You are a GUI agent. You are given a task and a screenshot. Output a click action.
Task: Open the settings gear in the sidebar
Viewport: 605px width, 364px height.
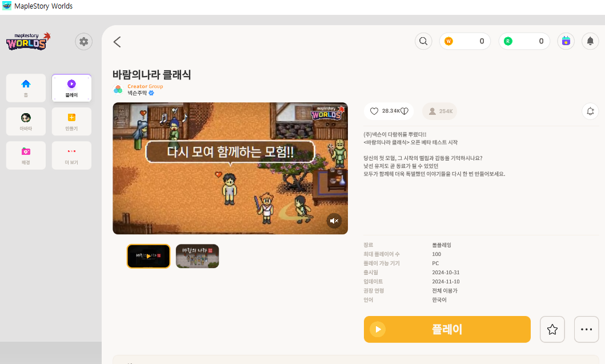(84, 42)
